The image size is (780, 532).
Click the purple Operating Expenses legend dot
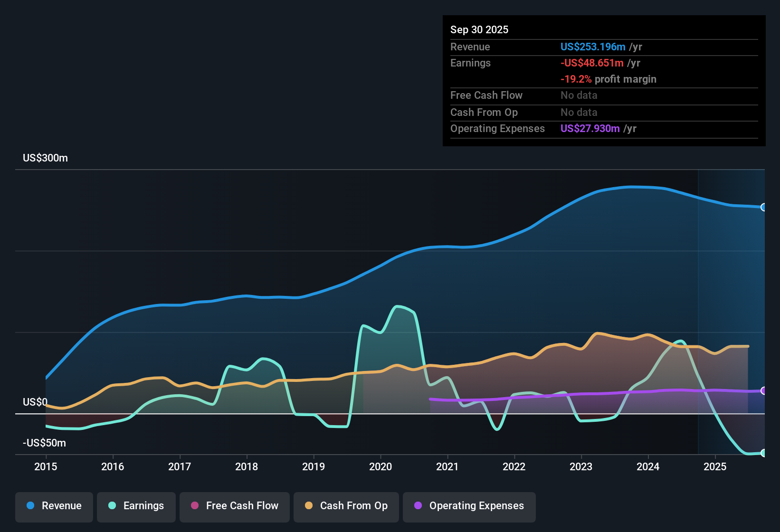418,506
